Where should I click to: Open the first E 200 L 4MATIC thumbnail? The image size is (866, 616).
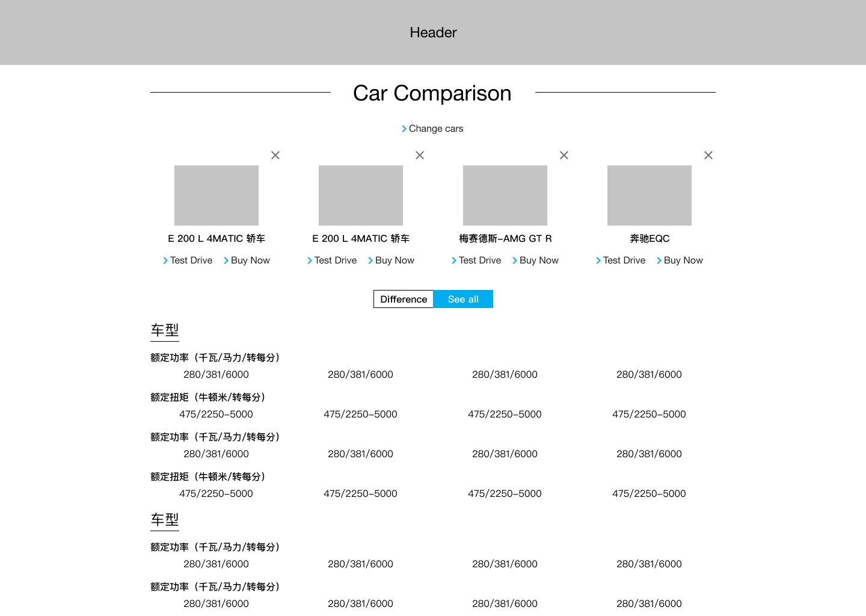(x=216, y=196)
